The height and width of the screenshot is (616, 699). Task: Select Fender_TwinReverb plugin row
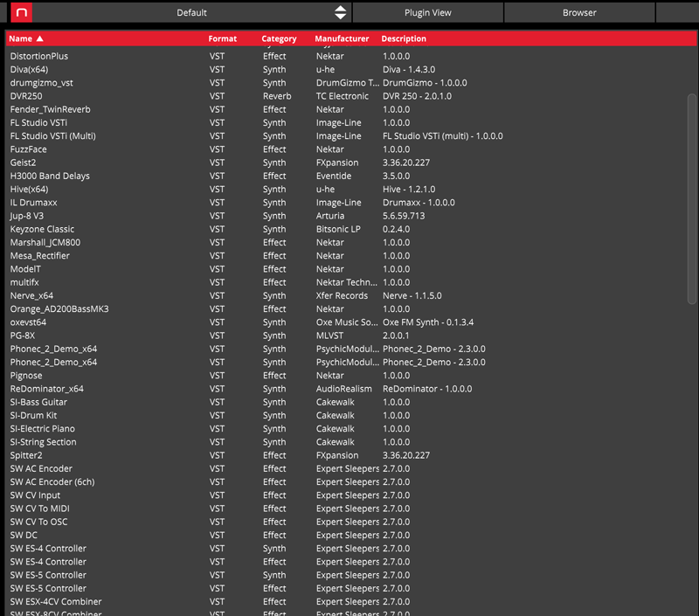(x=351, y=109)
